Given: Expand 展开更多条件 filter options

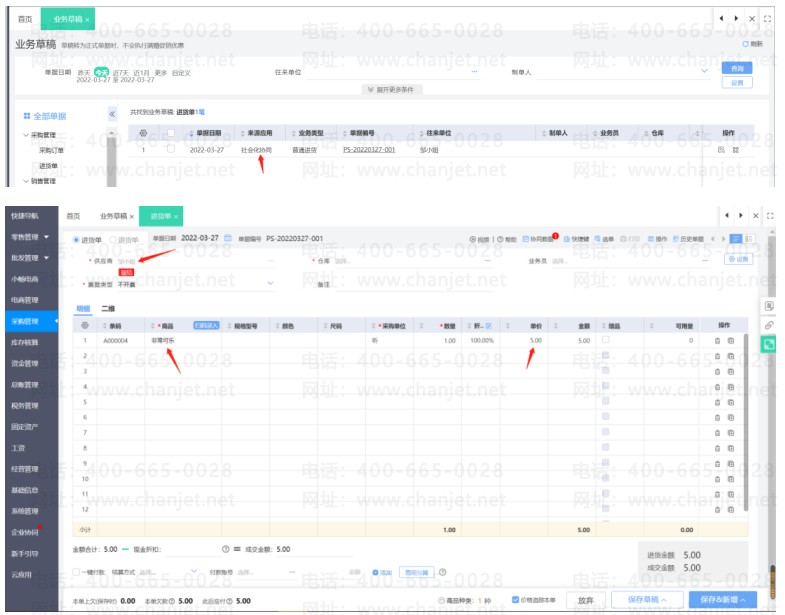Looking at the screenshot, I should click(391, 90).
